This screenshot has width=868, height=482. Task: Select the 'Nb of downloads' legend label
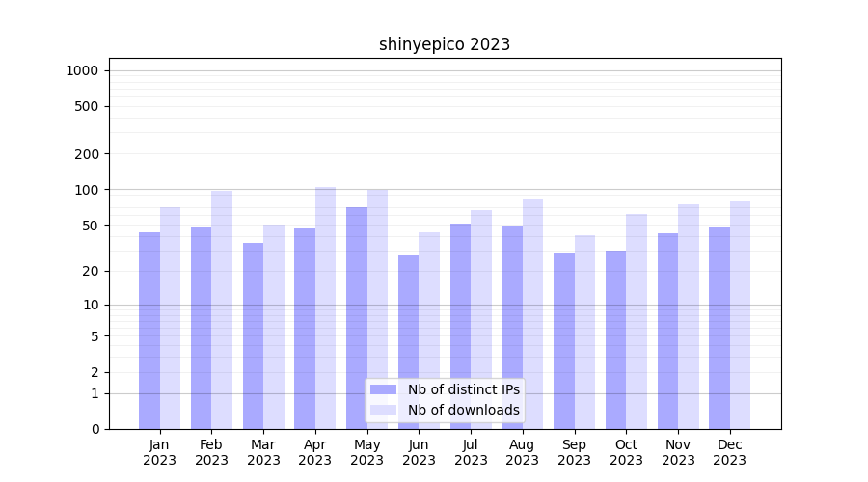click(x=463, y=411)
